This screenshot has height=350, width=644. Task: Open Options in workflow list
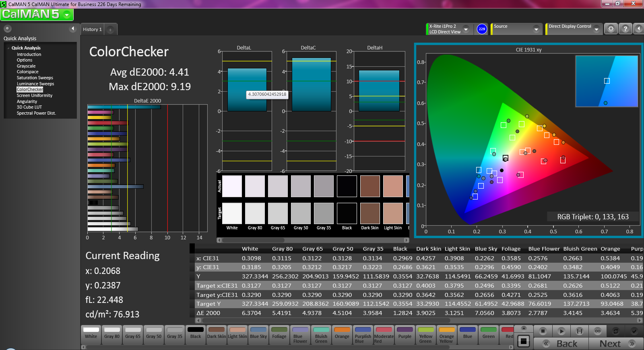[25, 60]
